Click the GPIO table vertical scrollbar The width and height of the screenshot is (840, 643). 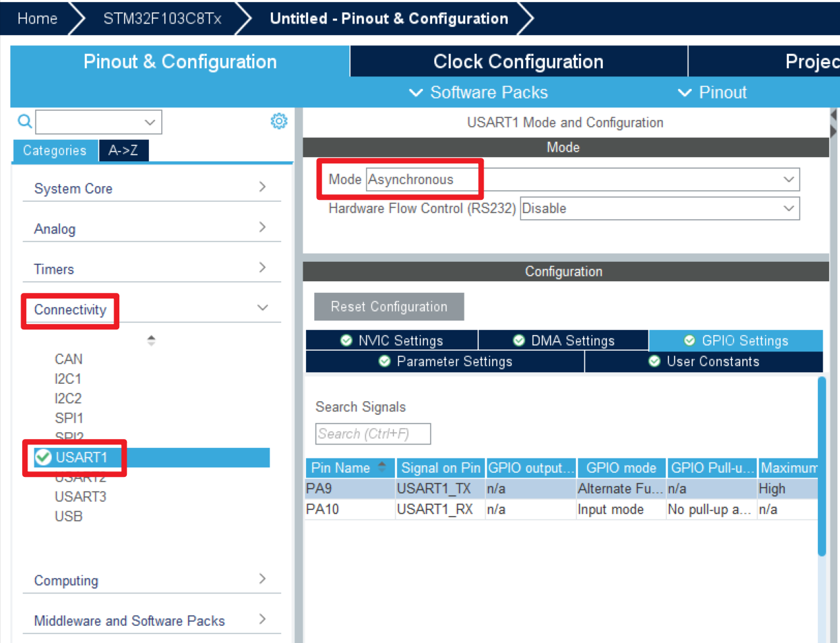coord(821,466)
